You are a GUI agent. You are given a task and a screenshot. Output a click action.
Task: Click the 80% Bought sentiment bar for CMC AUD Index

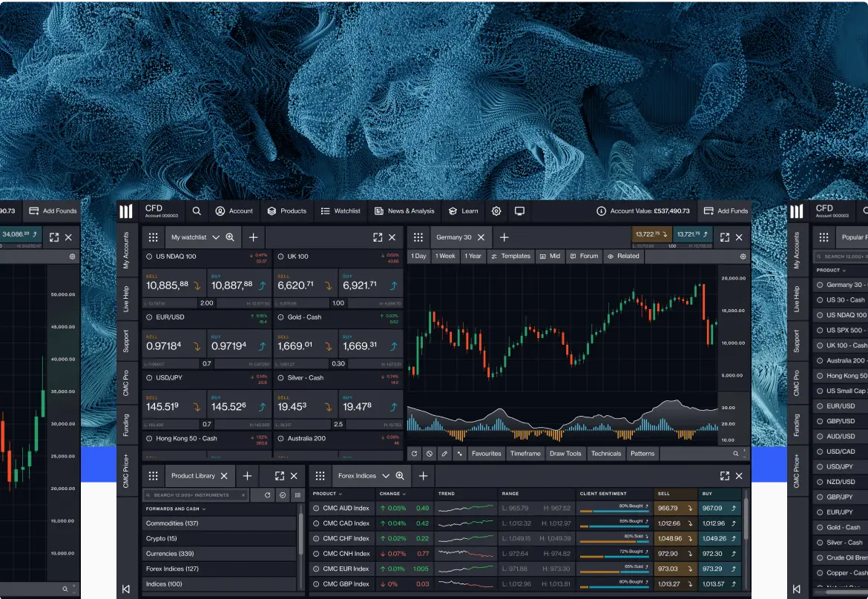[x=616, y=508]
